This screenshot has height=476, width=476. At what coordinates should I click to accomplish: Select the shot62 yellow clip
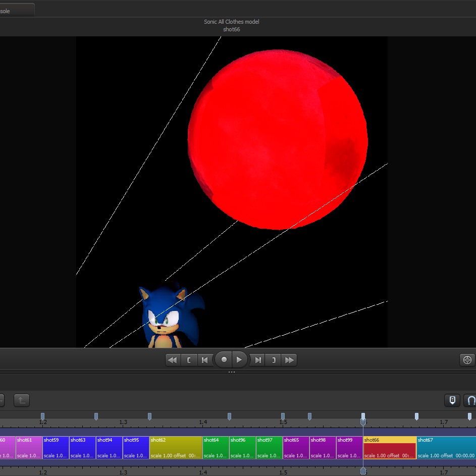click(x=176, y=448)
